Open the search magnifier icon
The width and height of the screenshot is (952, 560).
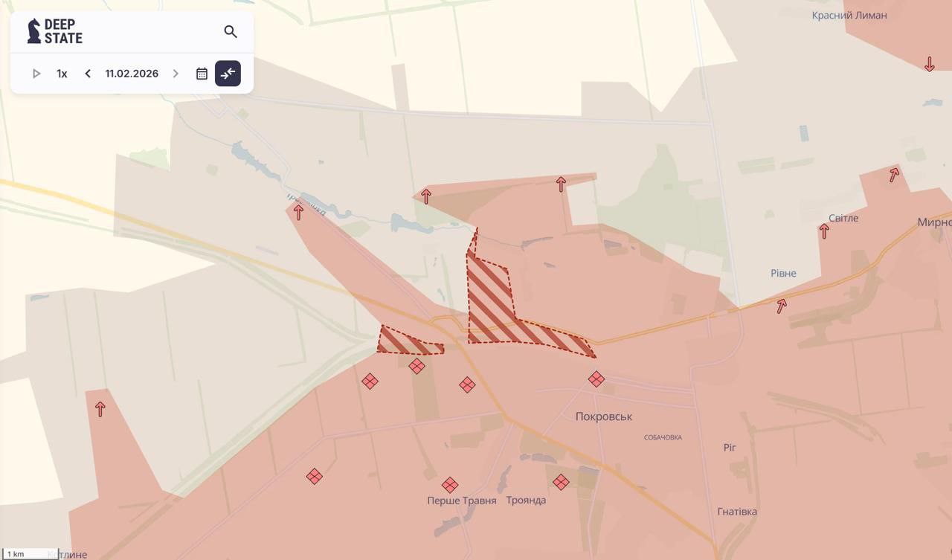pyautogui.click(x=231, y=32)
